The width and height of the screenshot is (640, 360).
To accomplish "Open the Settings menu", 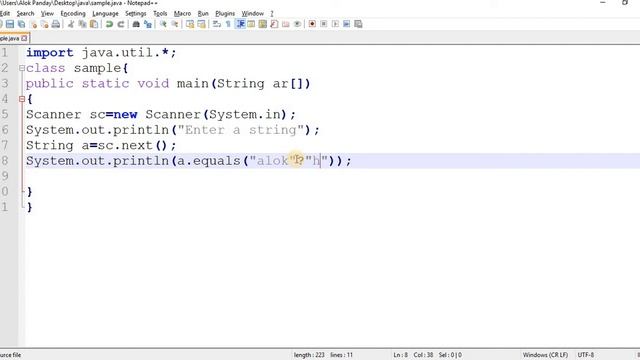I will (x=136, y=13).
